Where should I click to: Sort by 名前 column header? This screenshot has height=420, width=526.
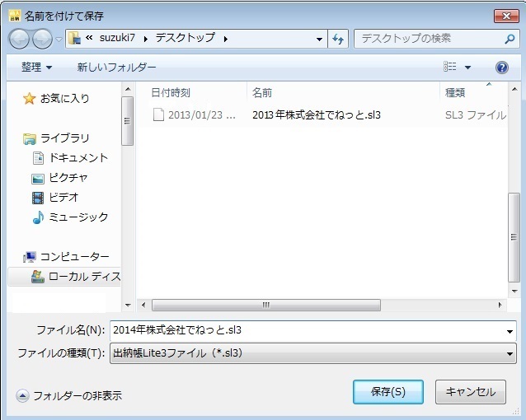click(262, 92)
